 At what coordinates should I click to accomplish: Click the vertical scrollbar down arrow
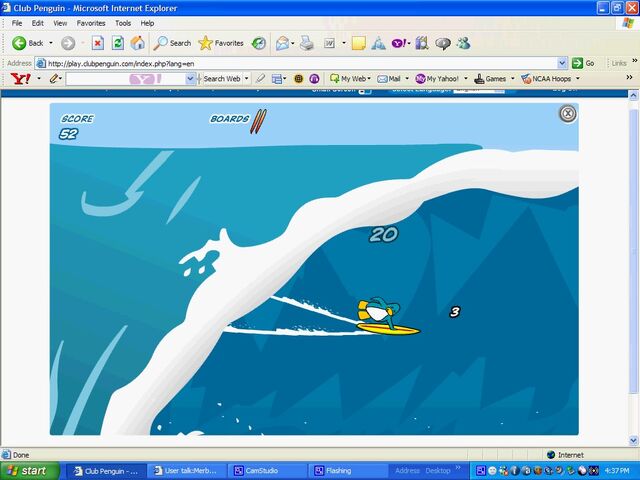tap(633, 440)
